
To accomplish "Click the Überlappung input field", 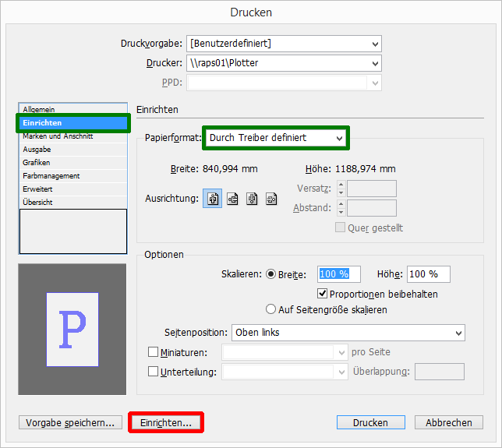I will pos(440,372).
